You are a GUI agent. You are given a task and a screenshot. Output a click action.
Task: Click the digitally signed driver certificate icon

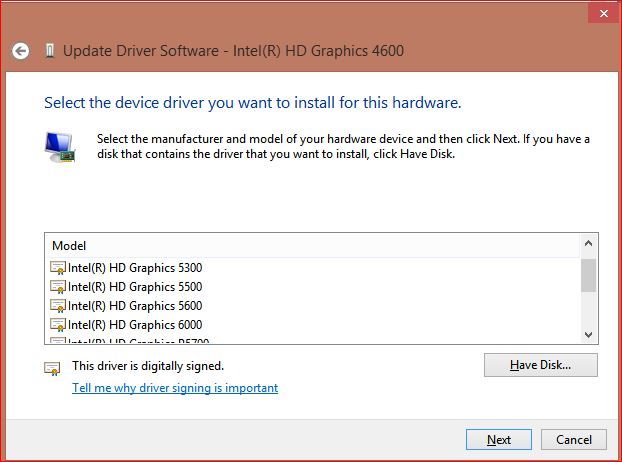pyautogui.click(x=52, y=367)
